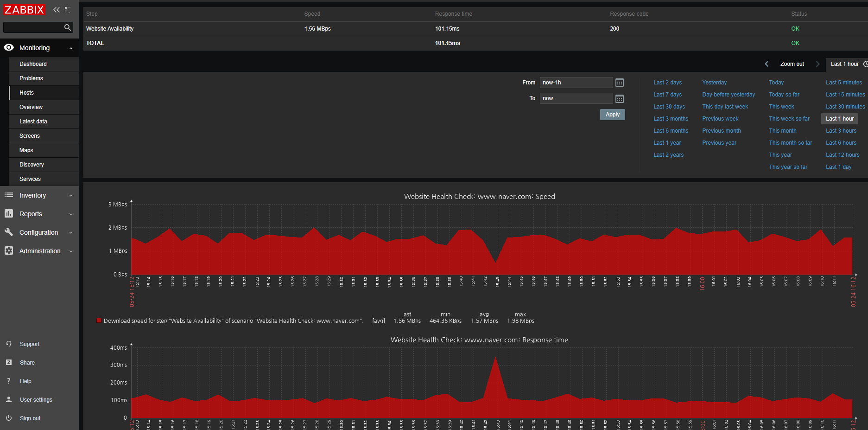Click the search magnifier in the sidebar
868x430 pixels.
[x=68, y=27]
